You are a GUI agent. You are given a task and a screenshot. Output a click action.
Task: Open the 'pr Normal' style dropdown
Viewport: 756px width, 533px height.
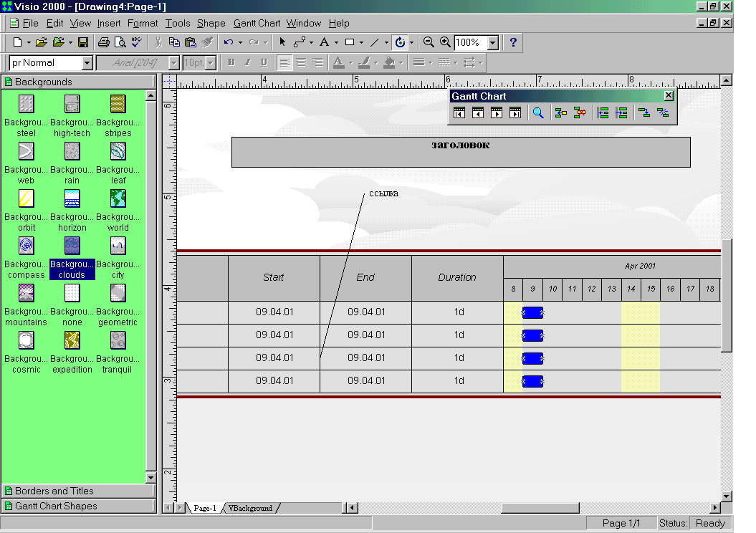click(x=87, y=63)
